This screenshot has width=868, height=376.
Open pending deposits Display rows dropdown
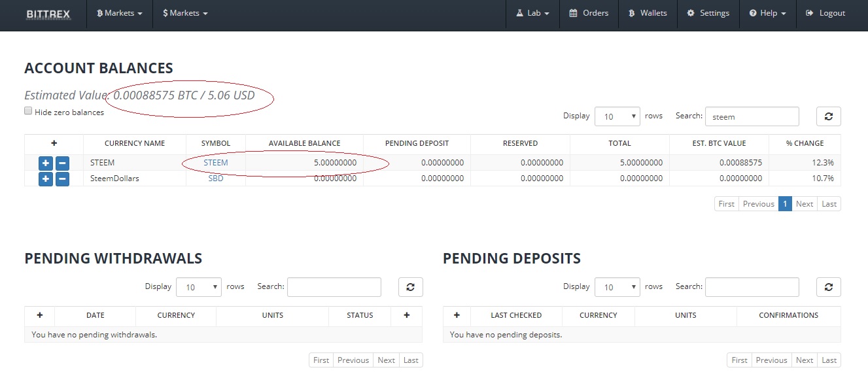[x=617, y=287]
